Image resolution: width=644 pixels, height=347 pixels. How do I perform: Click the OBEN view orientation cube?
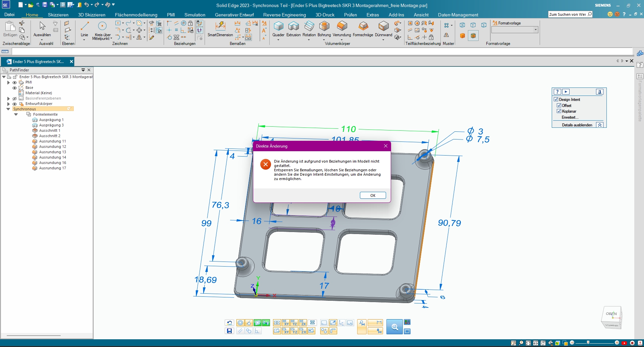point(611,317)
